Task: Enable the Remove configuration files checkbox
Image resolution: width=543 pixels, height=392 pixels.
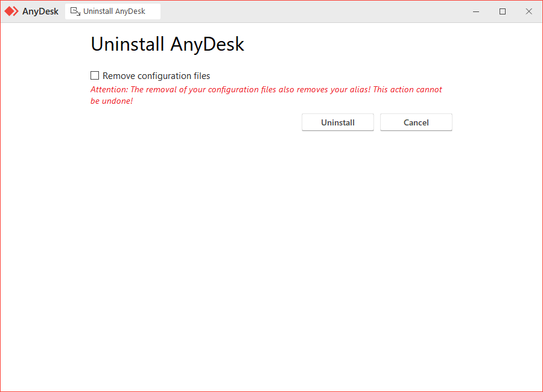Action: pos(95,75)
